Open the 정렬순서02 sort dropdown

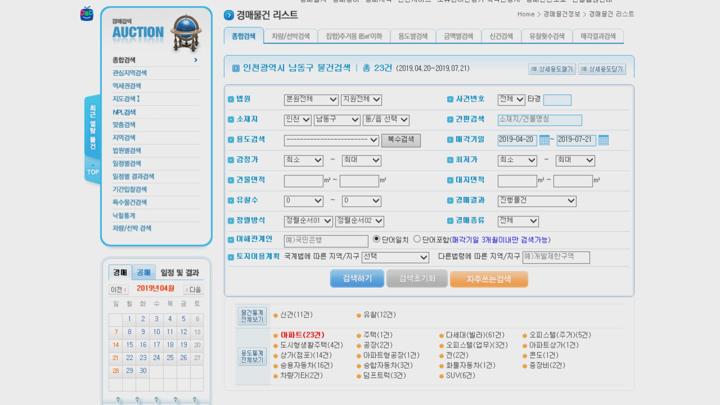pos(359,221)
